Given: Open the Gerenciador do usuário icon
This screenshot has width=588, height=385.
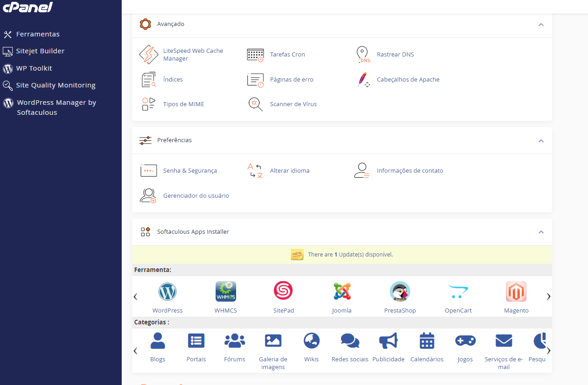Looking at the screenshot, I should (148, 195).
